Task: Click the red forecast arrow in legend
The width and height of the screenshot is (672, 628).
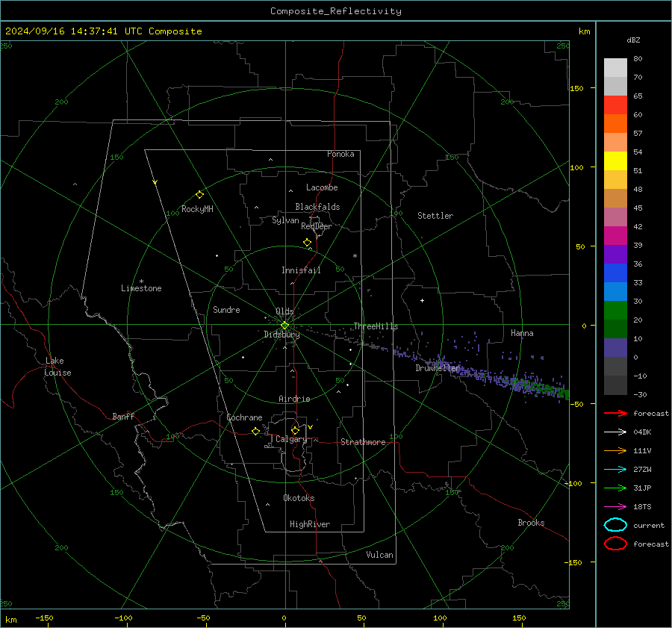Action: coord(615,413)
